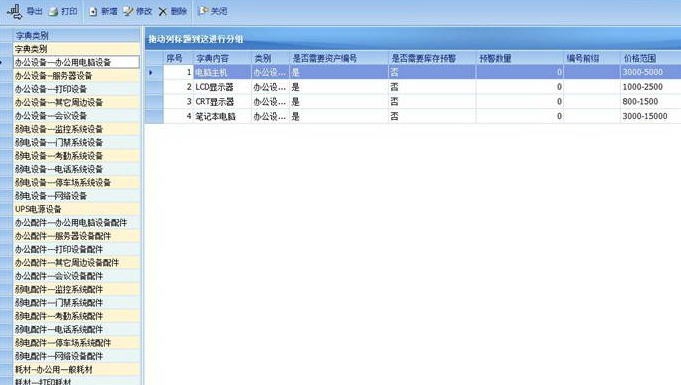This screenshot has height=385, width=681.
Task: Select 办公设备--服务器设备 in the category list
Action: (76, 76)
